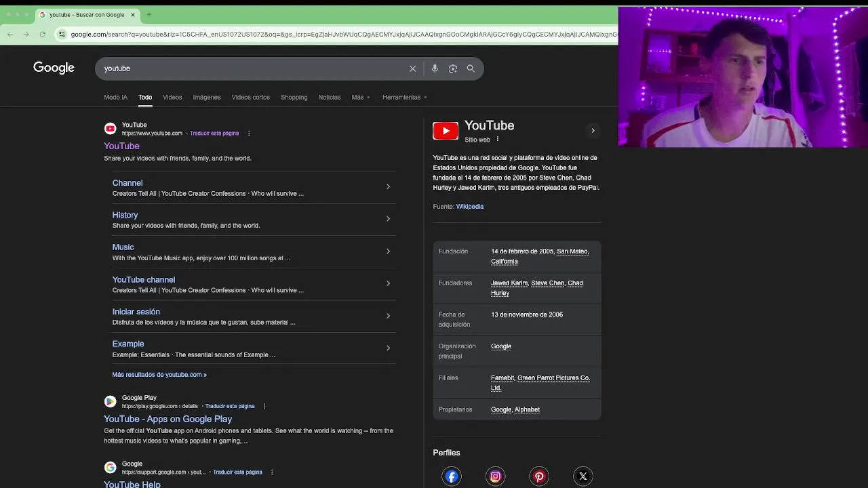Screen dimensions: 868x488
Task: Open Más resultados de youtube.com link
Action: click(x=159, y=374)
